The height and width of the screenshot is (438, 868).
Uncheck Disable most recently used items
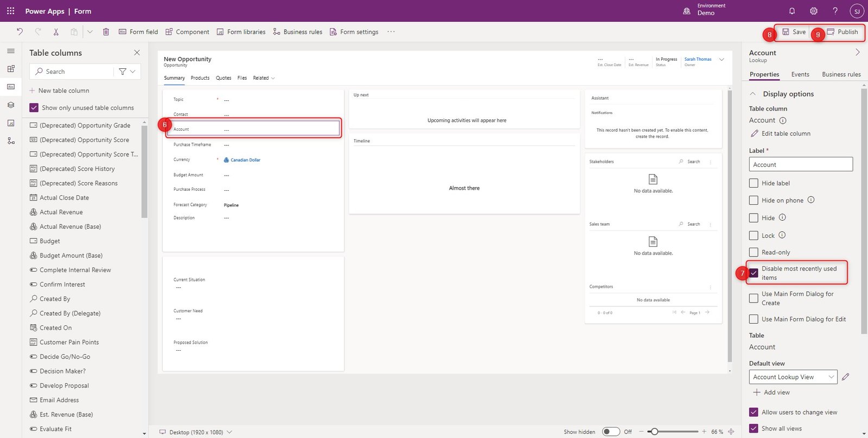[754, 273]
